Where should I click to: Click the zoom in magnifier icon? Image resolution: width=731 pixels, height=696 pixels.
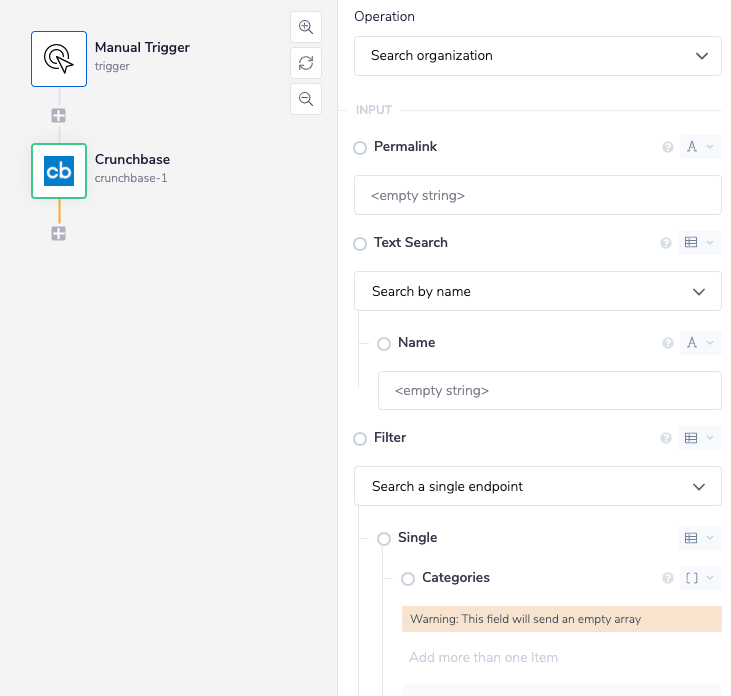[306, 28]
